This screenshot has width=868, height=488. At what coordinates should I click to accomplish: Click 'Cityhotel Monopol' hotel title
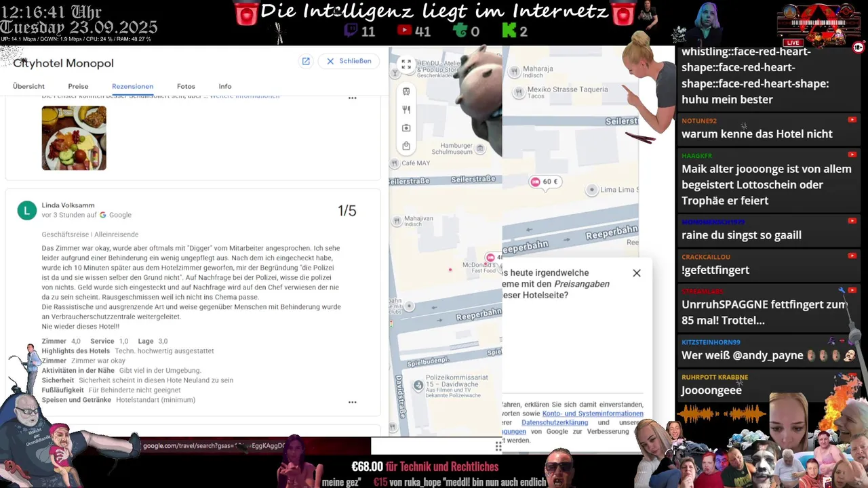coord(64,63)
